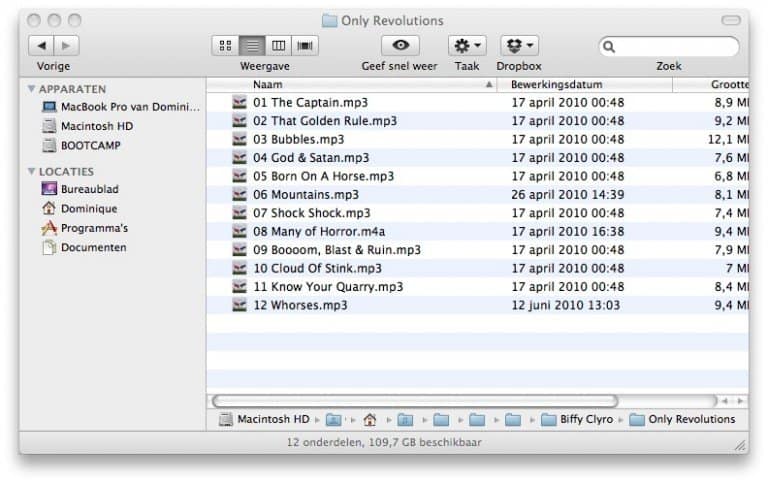Sort by the Naam column header
Screen dimensions: 768x483
point(352,85)
